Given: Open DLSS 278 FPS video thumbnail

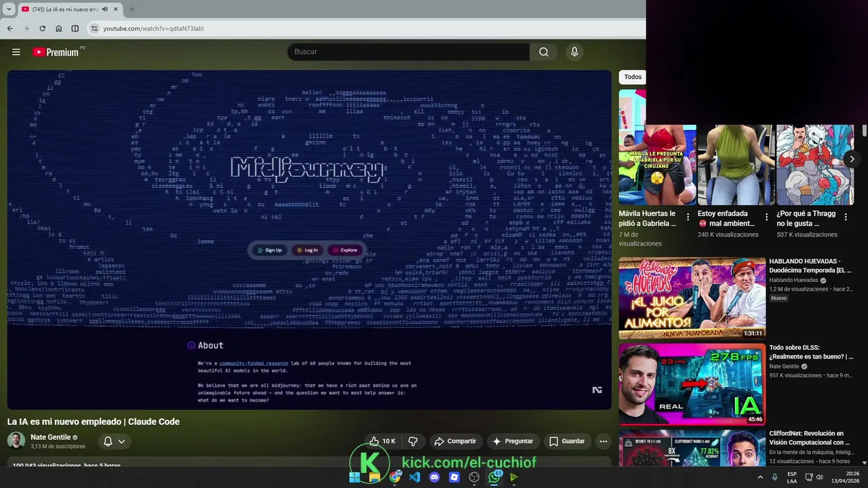Looking at the screenshot, I should [692, 384].
